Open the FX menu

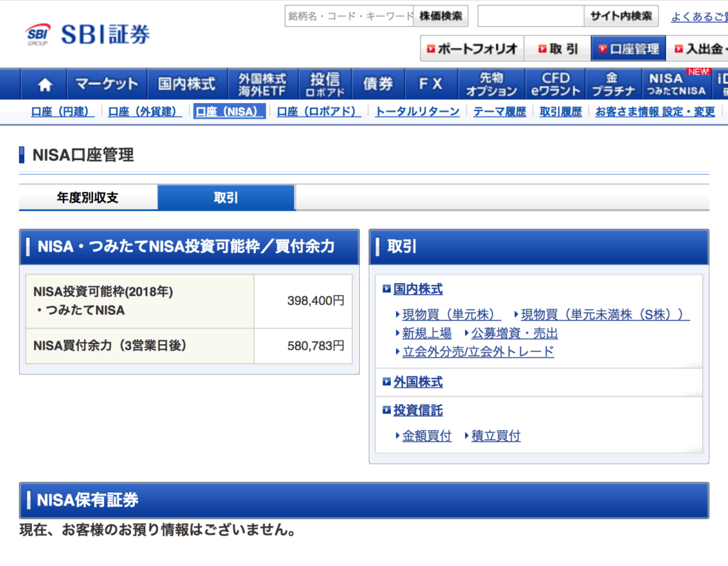click(431, 84)
